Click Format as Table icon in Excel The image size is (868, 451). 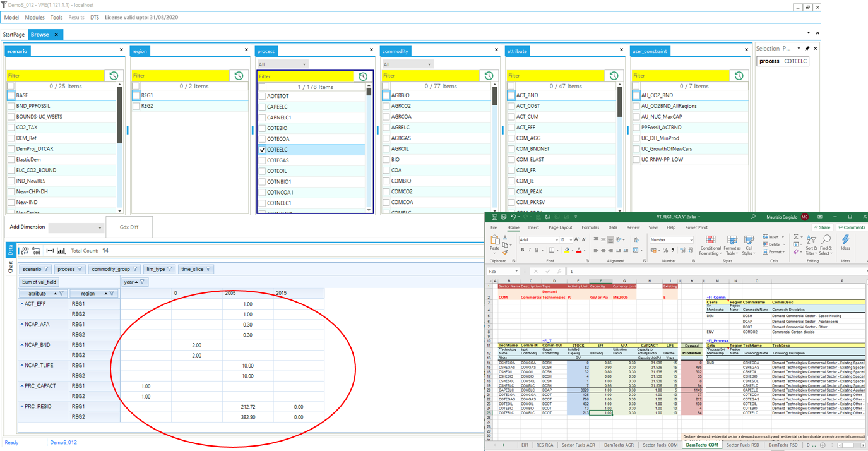pos(732,241)
